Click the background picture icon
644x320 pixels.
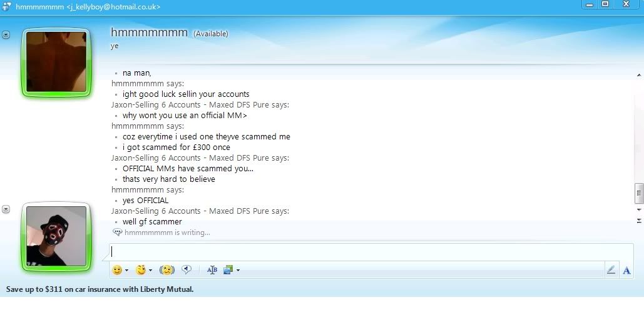click(228, 270)
